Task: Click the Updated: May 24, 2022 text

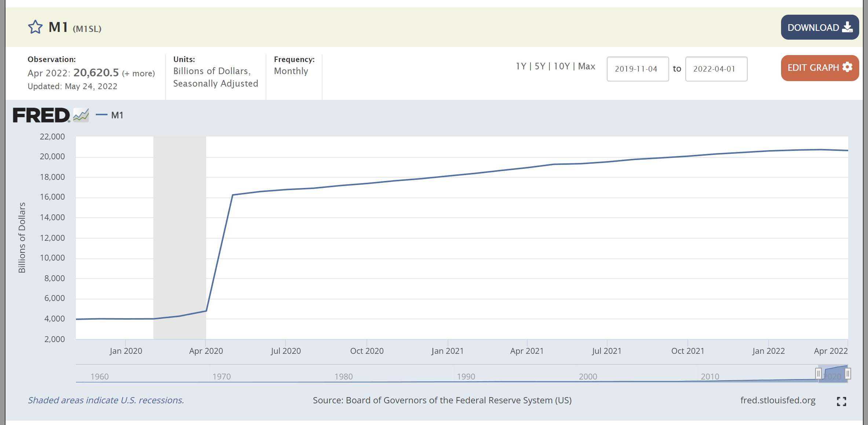Action: (x=72, y=86)
